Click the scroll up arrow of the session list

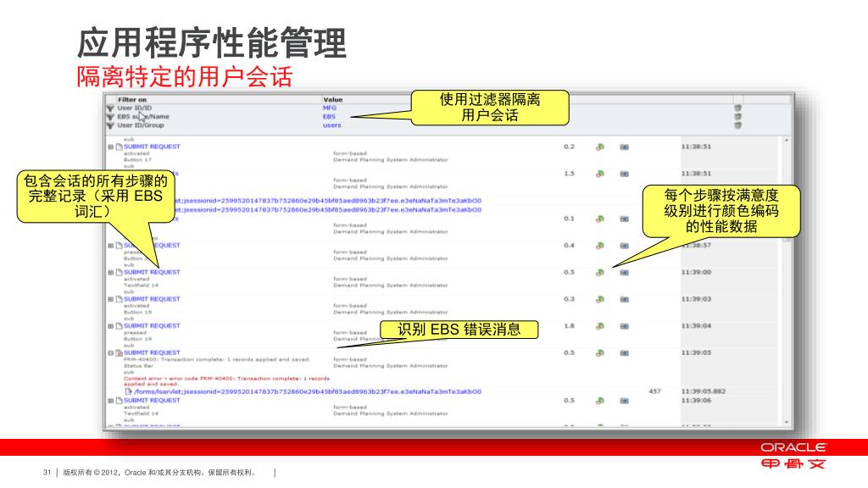tap(787, 141)
